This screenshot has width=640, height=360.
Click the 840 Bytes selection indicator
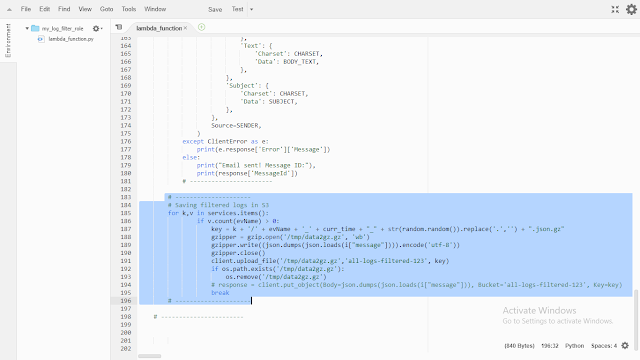(x=519, y=346)
